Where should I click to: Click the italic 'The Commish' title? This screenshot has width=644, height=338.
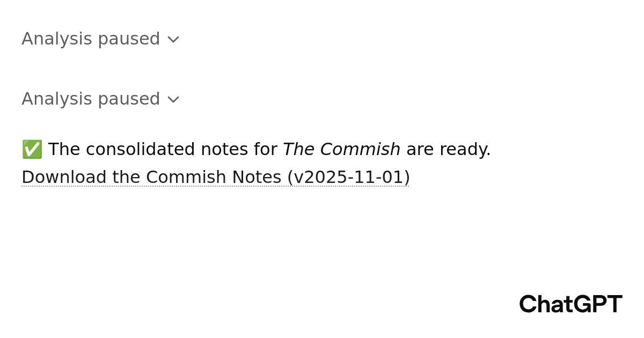[341, 150]
